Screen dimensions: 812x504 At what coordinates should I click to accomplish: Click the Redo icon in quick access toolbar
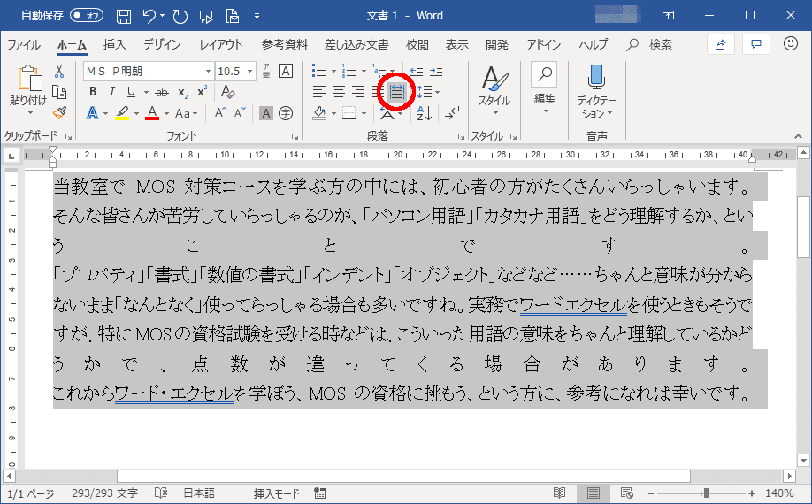[x=180, y=16]
